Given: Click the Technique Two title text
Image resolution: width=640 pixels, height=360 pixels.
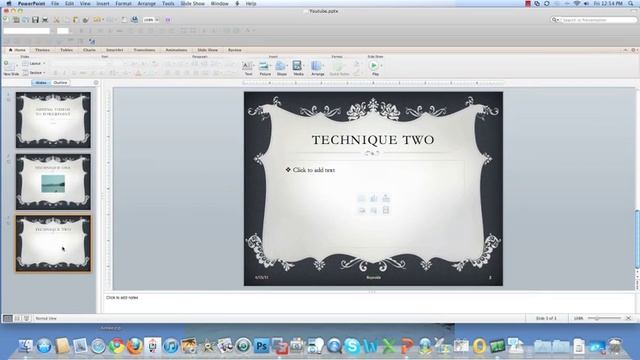Looking at the screenshot, I should click(373, 140).
